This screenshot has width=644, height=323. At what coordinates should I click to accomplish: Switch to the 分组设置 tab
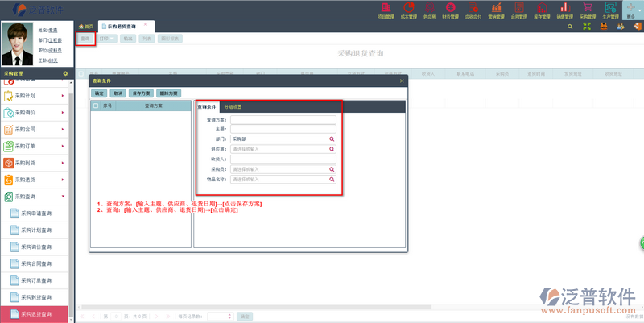click(x=233, y=107)
